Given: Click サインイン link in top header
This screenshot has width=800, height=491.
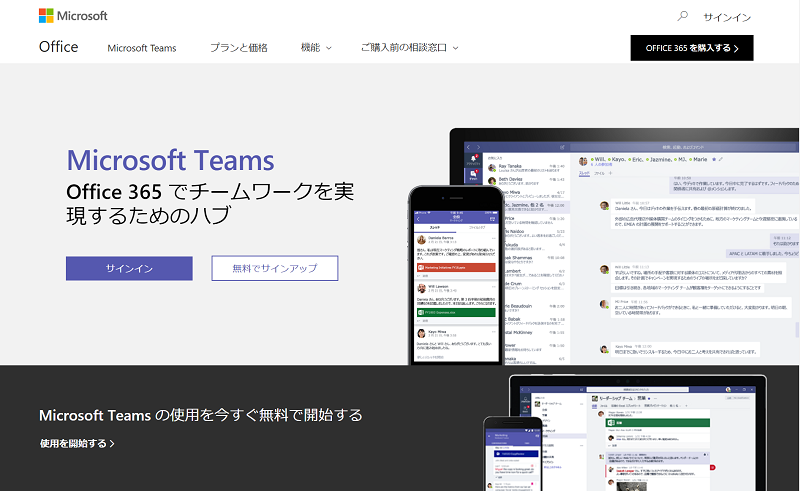Looking at the screenshot, I should point(727,17).
